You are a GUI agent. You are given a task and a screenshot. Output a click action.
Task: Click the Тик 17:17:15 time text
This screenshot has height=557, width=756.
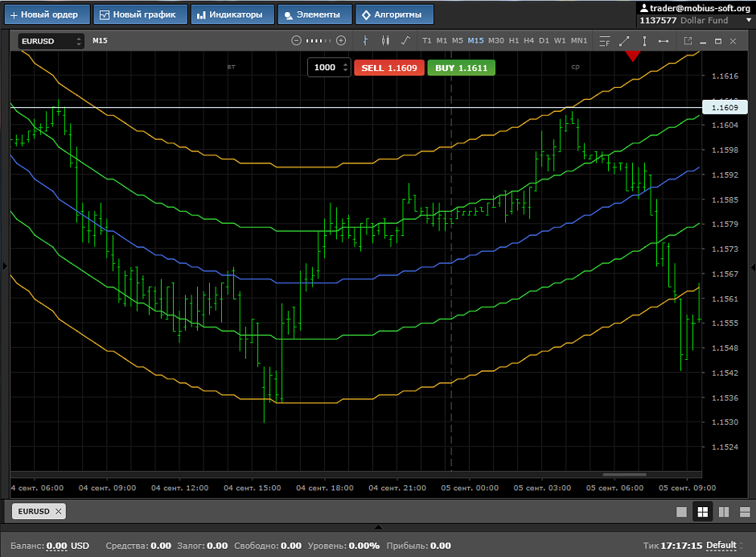[672, 546]
